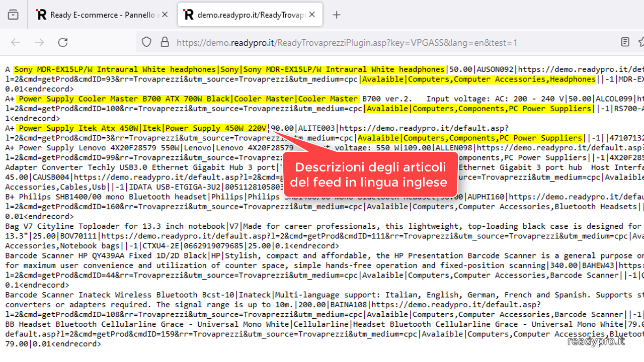Click the BAINA108 product code
This screenshot has height=362, width=644.
click(348, 305)
